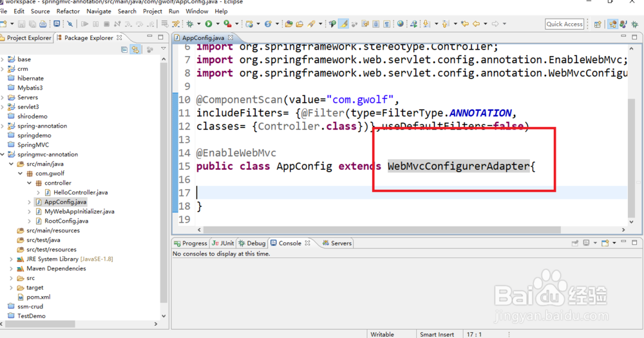Open the Navigate menu
This screenshot has width=644, height=338.
(x=99, y=11)
